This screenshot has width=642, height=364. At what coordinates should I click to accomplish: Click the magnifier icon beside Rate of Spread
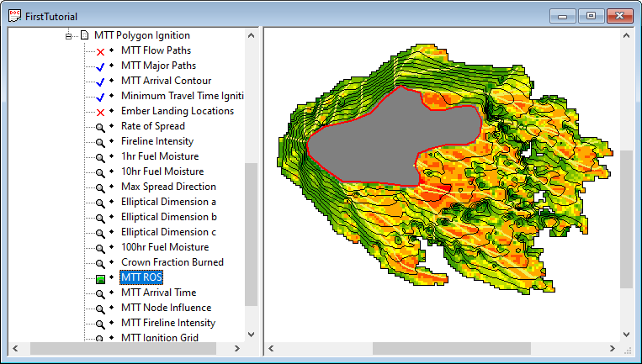pyautogui.click(x=100, y=127)
